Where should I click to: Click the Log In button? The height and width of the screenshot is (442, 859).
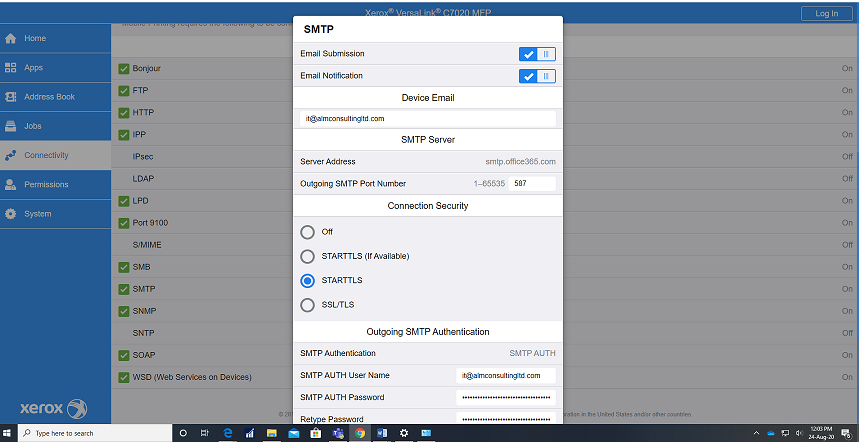tap(826, 13)
